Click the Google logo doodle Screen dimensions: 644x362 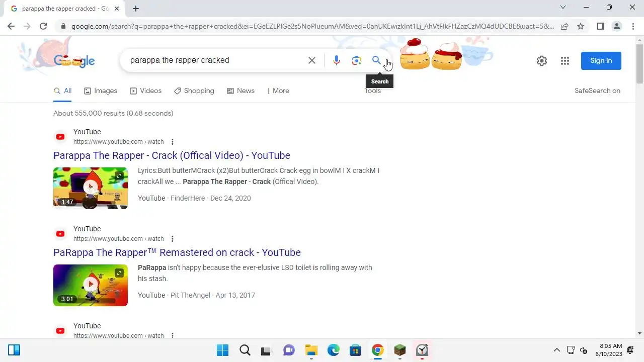74,61
